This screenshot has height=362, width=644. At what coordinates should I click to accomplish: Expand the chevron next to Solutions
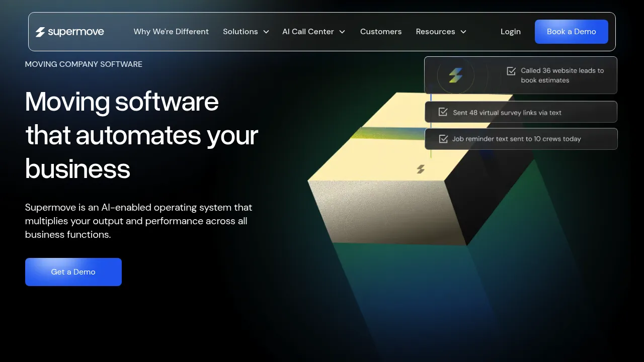click(x=266, y=32)
